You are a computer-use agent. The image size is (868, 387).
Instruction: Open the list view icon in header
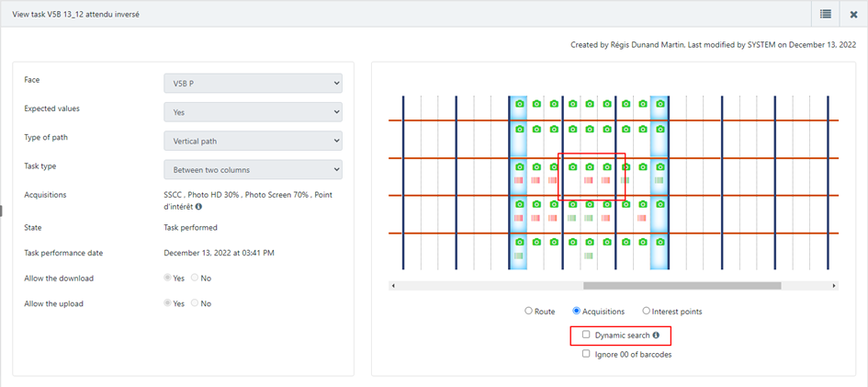coord(826,15)
